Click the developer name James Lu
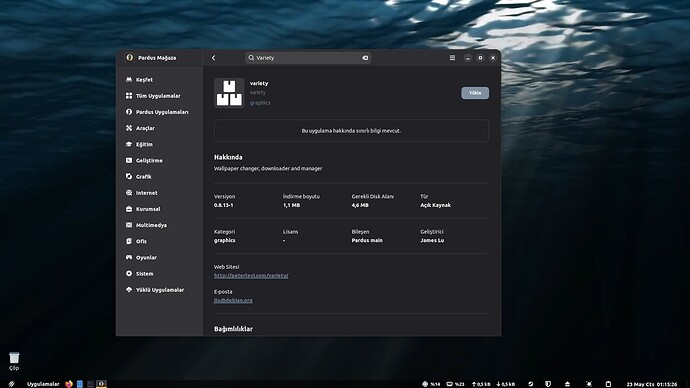Image resolution: width=690 pixels, height=388 pixels. [x=432, y=240]
